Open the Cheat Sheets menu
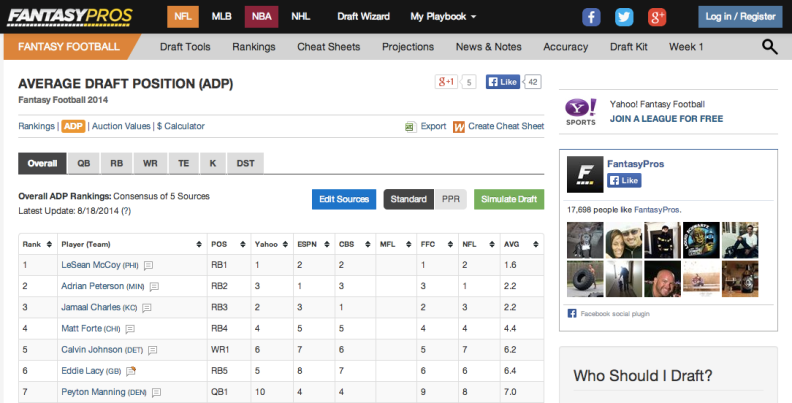792x403 pixels. (329, 47)
